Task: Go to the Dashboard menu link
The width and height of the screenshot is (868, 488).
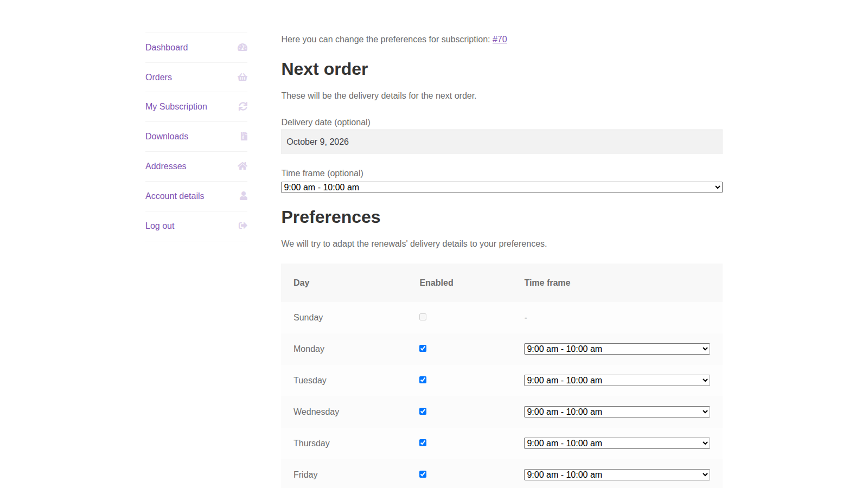Action: point(167,48)
